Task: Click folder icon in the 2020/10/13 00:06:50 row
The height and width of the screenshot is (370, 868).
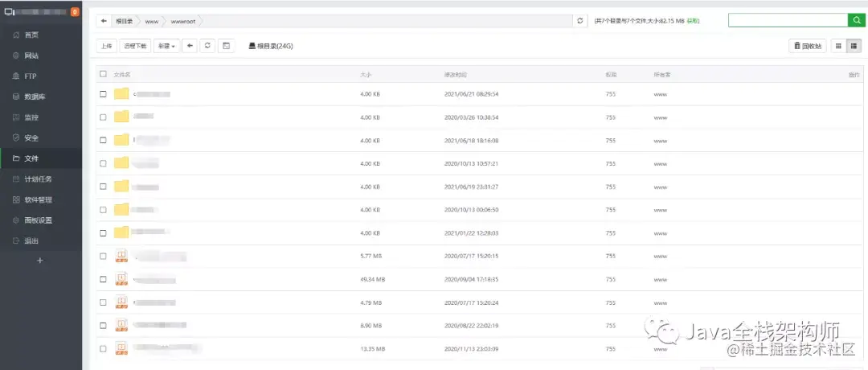Action: click(121, 210)
